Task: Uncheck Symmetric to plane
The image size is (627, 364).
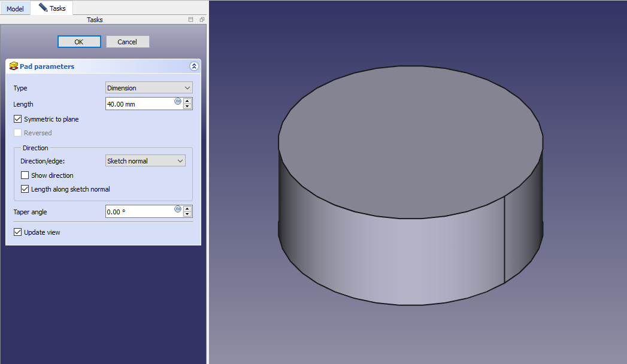Action: (18, 119)
